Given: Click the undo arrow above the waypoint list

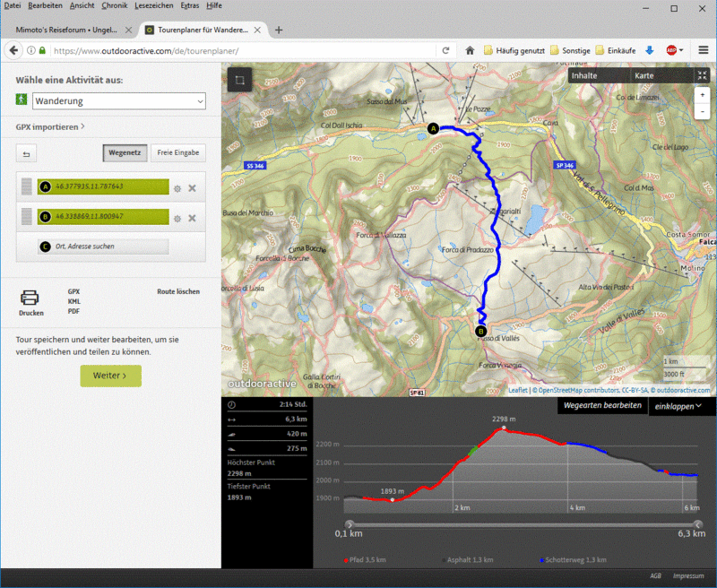Looking at the screenshot, I should (x=25, y=152).
